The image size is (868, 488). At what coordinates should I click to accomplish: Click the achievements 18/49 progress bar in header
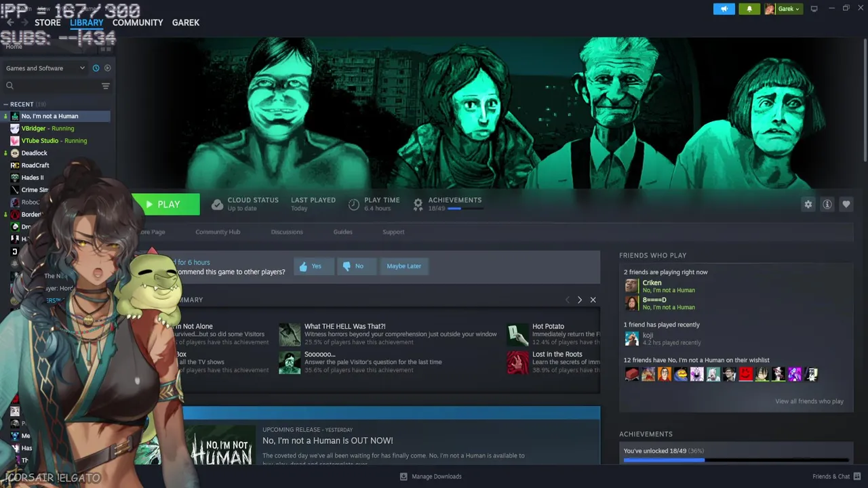tap(465, 209)
